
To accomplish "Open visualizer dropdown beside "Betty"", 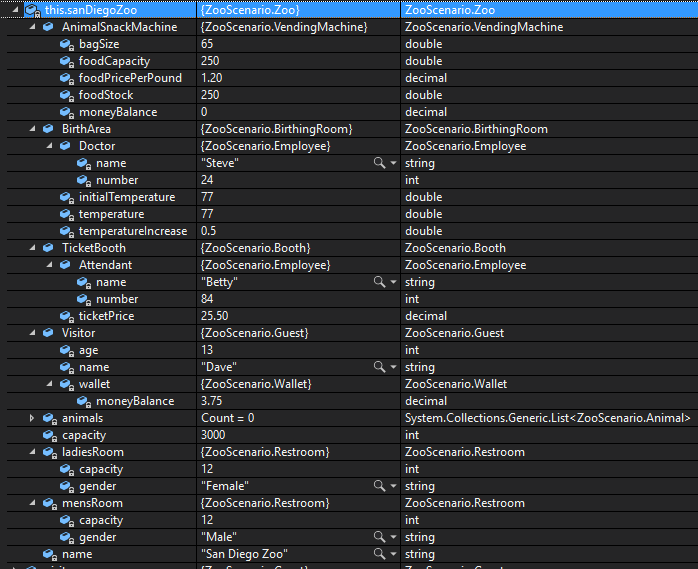I will click(x=394, y=282).
